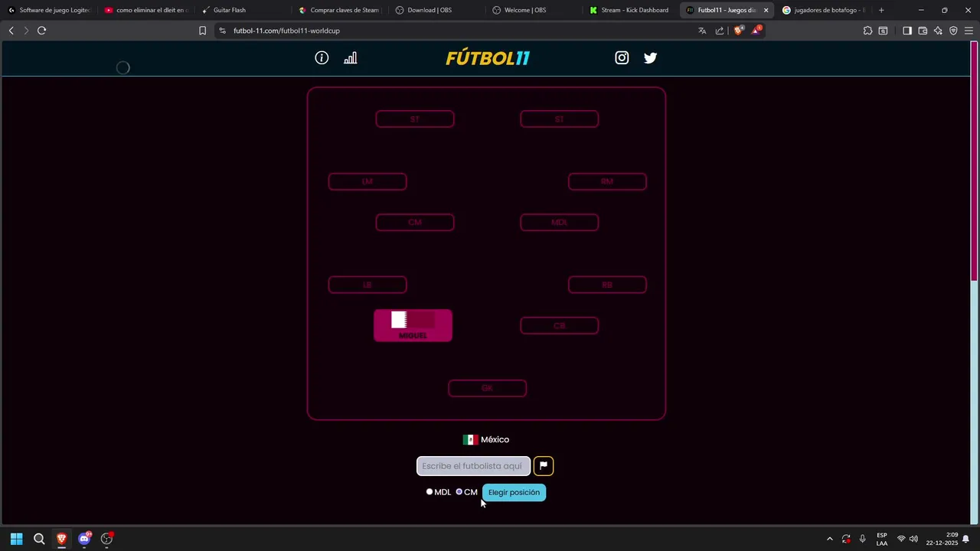Show hidden system tray icons

829,539
